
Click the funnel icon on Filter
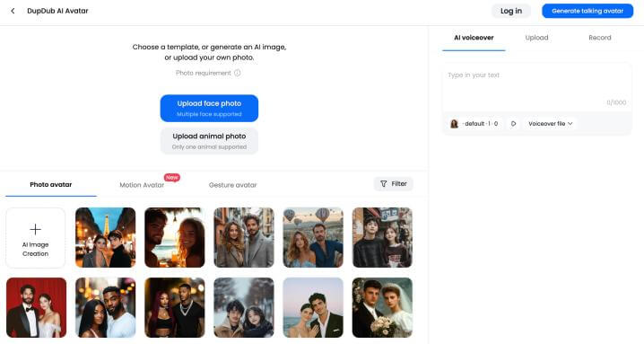click(x=384, y=184)
